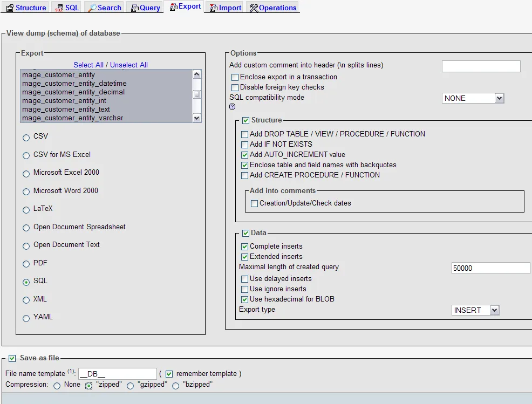Open the Export type dropdown
Screen dimensions: 532x404
(475, 310)
